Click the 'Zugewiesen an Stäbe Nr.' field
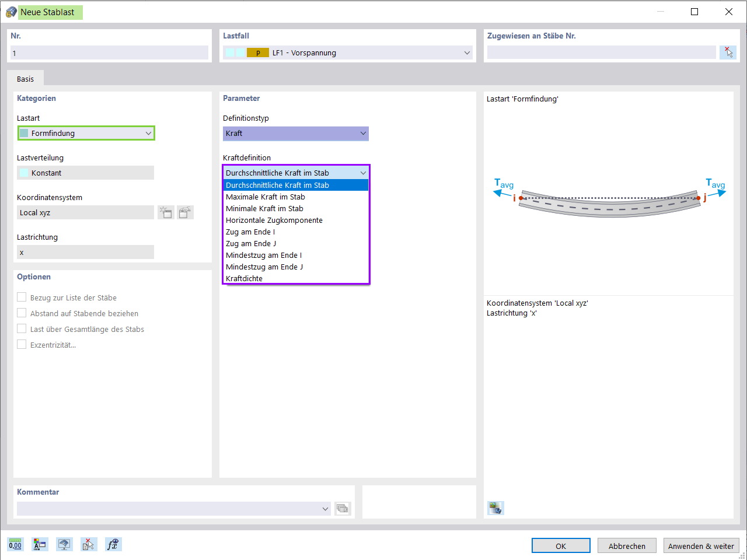The image size is (747, 560). coord(602,52)
